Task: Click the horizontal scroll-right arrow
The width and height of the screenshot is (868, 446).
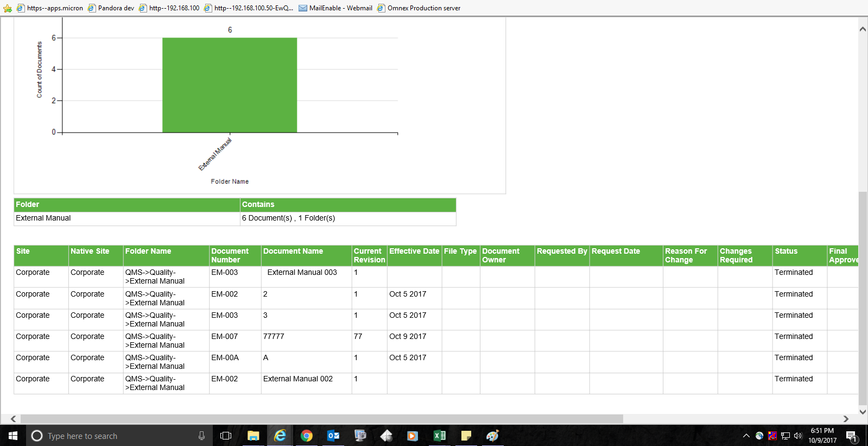Action: pyautogui.click(x=846, y=419)
